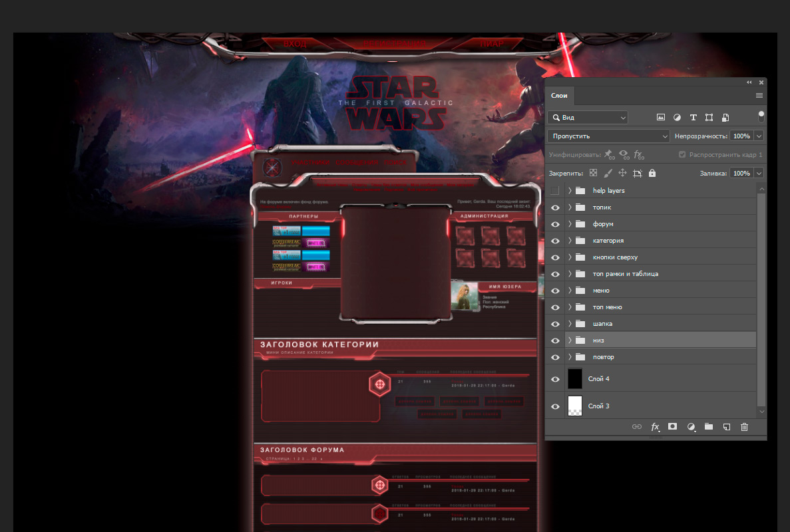790x532 pixels.
Task: Click the Заливка 100% value field
Action: pyautogui.click(x=741, y=173)
